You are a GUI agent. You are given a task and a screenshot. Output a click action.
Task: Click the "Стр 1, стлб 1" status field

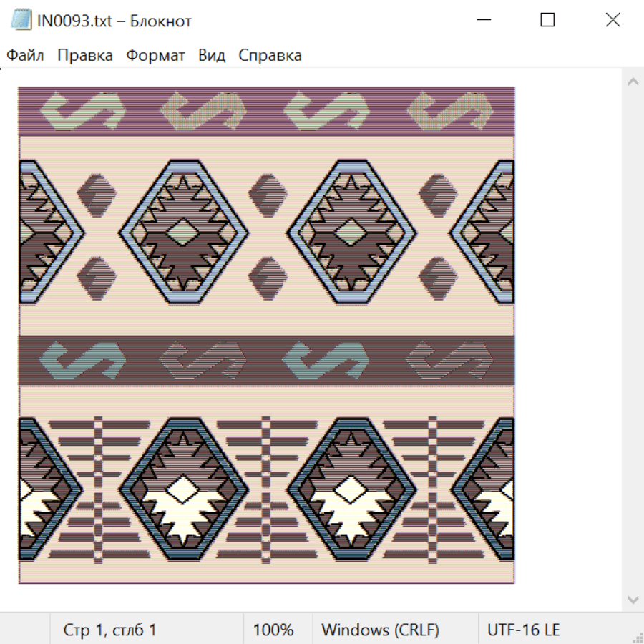(x=109, y=630)
